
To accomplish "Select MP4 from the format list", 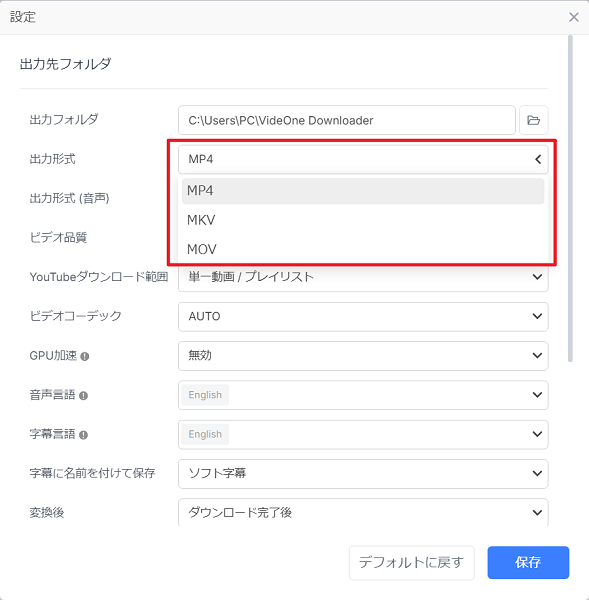I will pos(363,191).
